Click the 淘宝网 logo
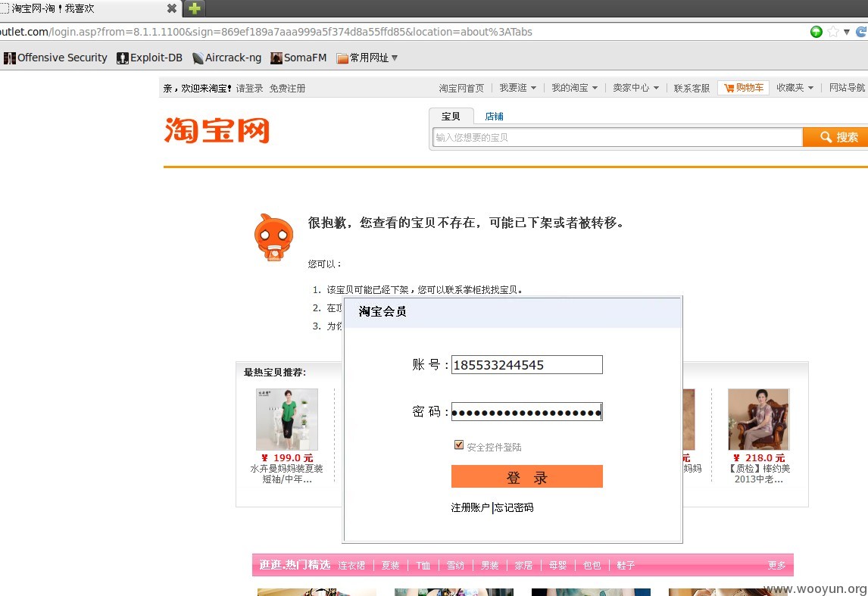 click(217, 130)
